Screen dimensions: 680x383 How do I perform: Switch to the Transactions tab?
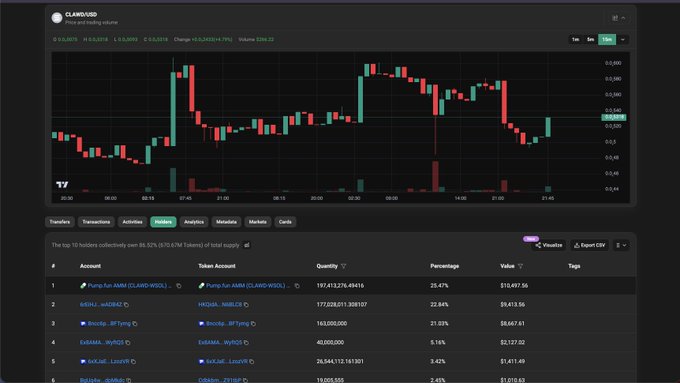[x=96, y=222]
